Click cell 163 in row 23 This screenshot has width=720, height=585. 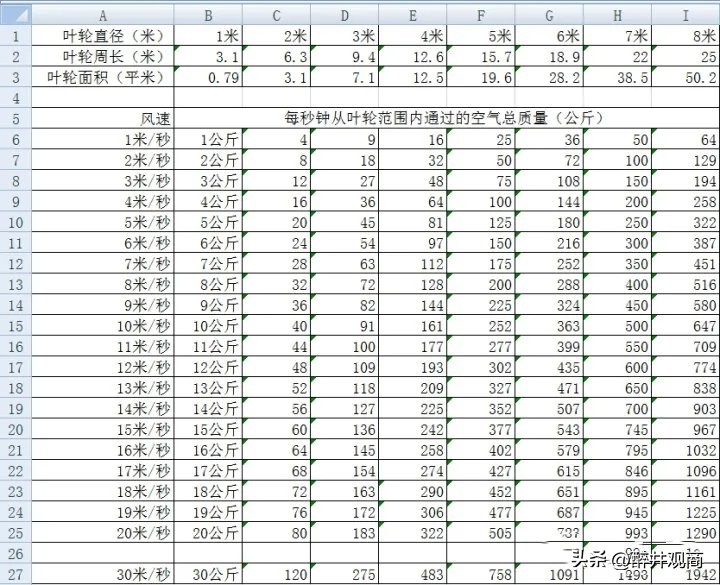(344, 492)
